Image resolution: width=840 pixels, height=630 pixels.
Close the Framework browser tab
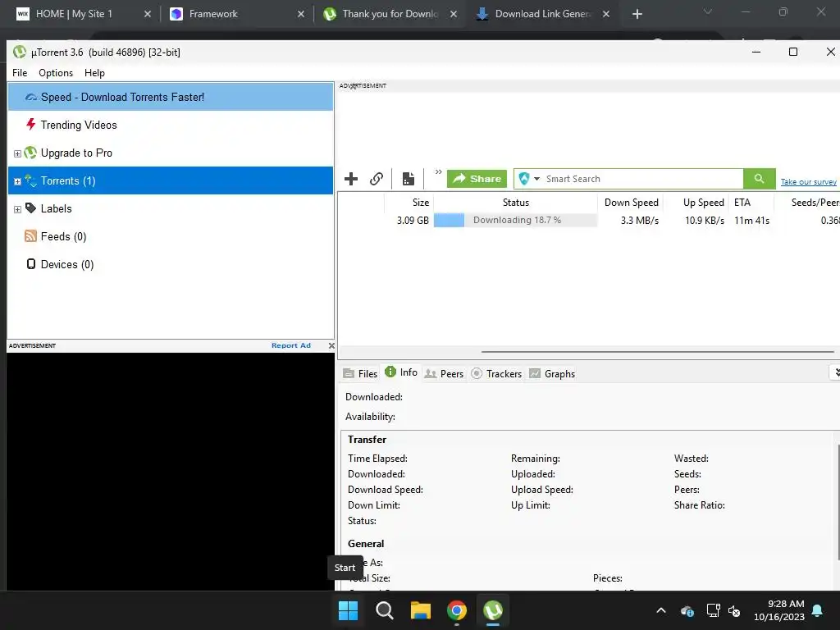tap(300, 14)
